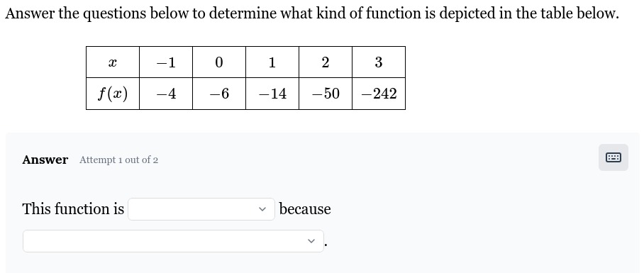This screenshot has height=273, width=644.
Task: Select the x-value cell showing 3
Action: pyautogui.click(x=379, y=62)
